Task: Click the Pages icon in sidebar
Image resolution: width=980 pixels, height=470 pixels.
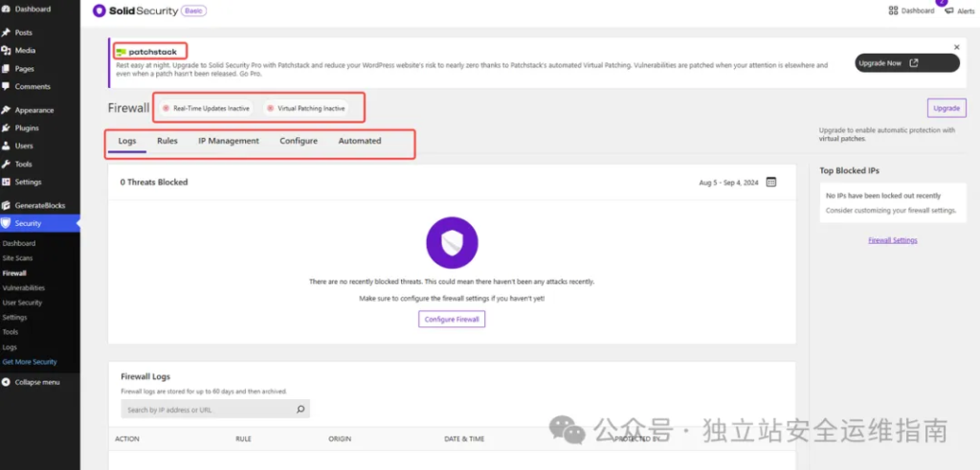Action: (x=7, y=69)
